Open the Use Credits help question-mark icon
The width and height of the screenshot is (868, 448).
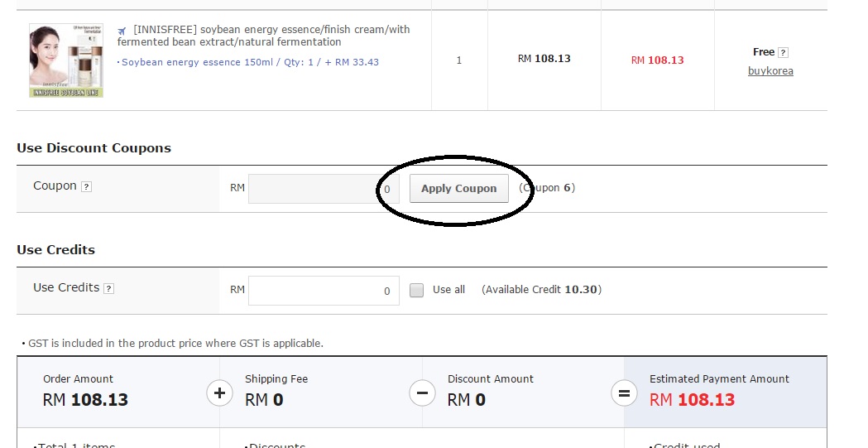coord(109,288)
